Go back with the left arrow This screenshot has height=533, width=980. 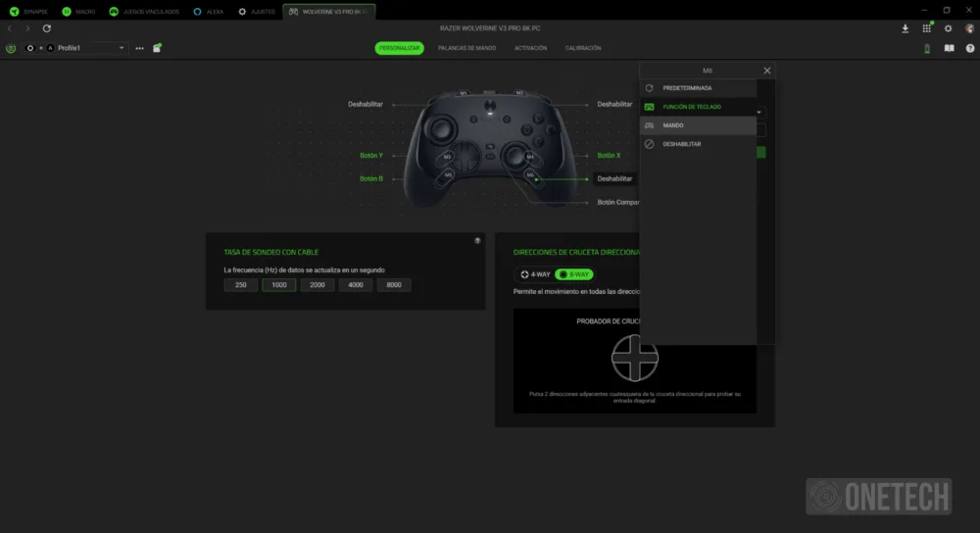[x=10, y=28]
